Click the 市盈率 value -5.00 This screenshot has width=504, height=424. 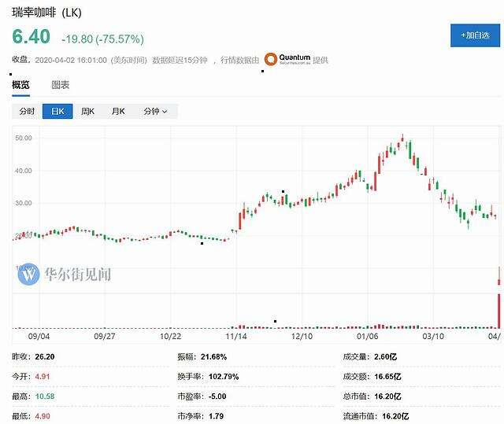click(217, 396)
